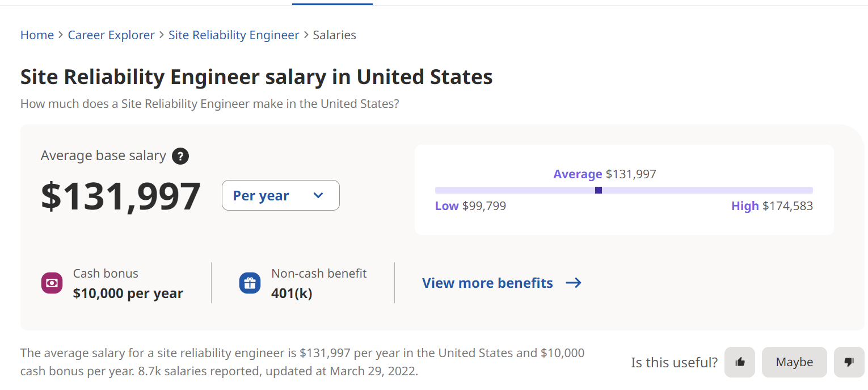This screenshot has width=868, height=390.
Task: Click the help question mark icon
Action: click(x=180, y=156)
